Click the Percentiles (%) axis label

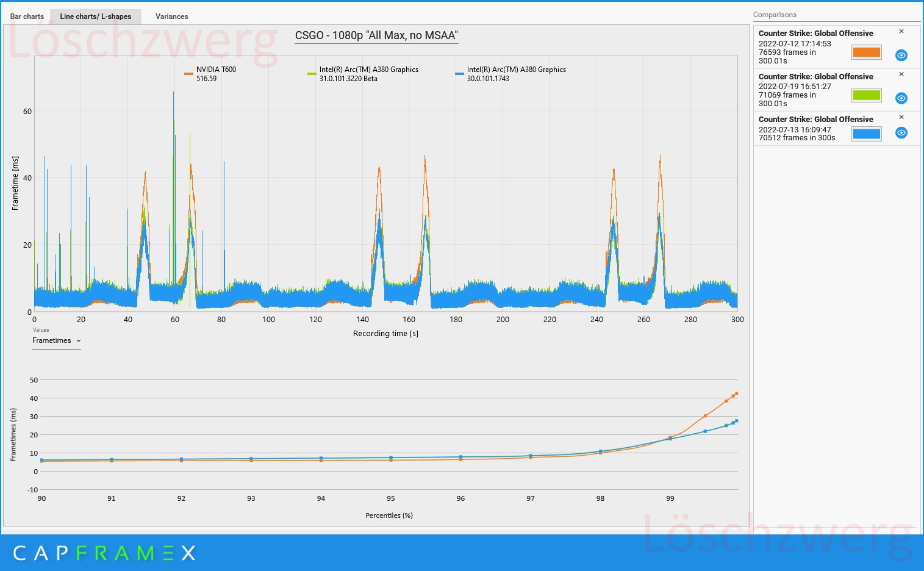point(389,515)
